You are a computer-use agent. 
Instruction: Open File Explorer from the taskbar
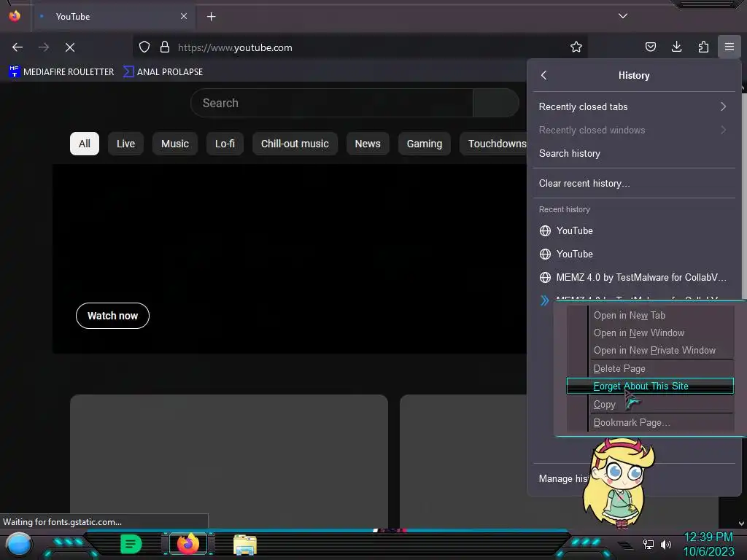[245, 545]
